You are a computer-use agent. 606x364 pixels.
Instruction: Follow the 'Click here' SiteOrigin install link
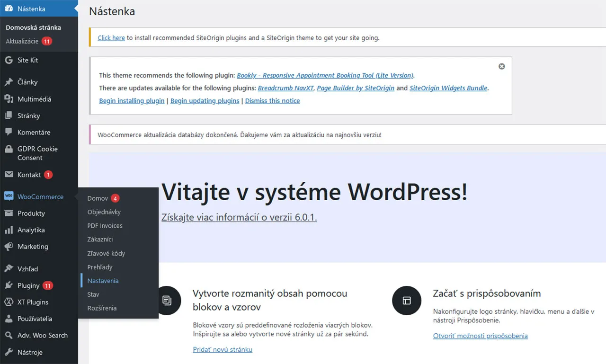coord(111,37)
